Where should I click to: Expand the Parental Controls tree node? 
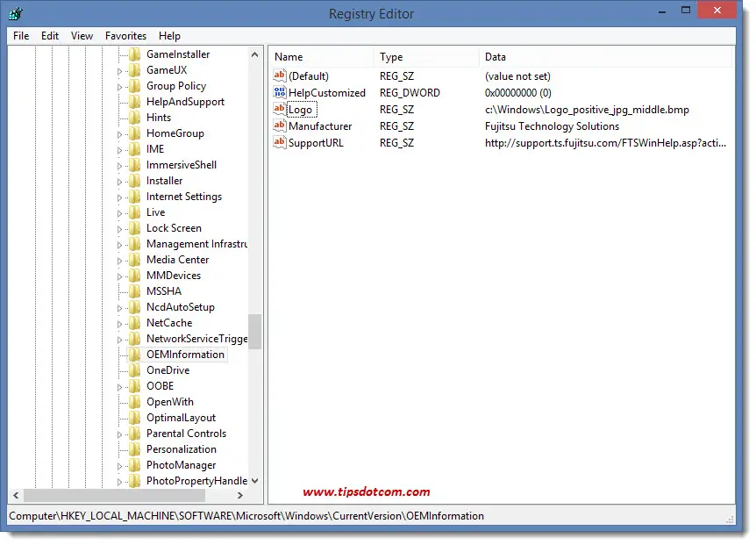point(121,434)
